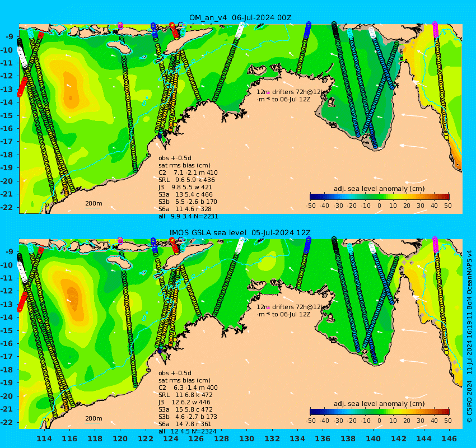This screenshot has width=476, height=448.
Task: Select the bottom panel label 'adj. sea level anomaly (cm)'
Action: pos(379,404)
